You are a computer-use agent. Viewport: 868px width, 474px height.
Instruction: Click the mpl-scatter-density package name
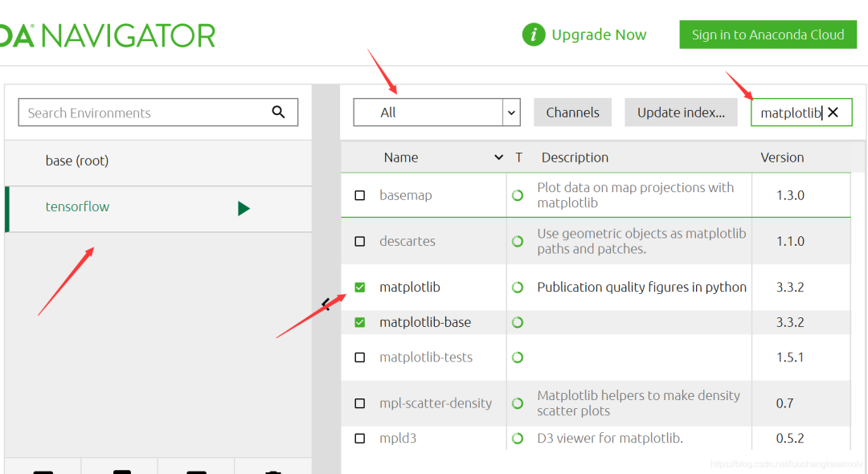[436, 403]
